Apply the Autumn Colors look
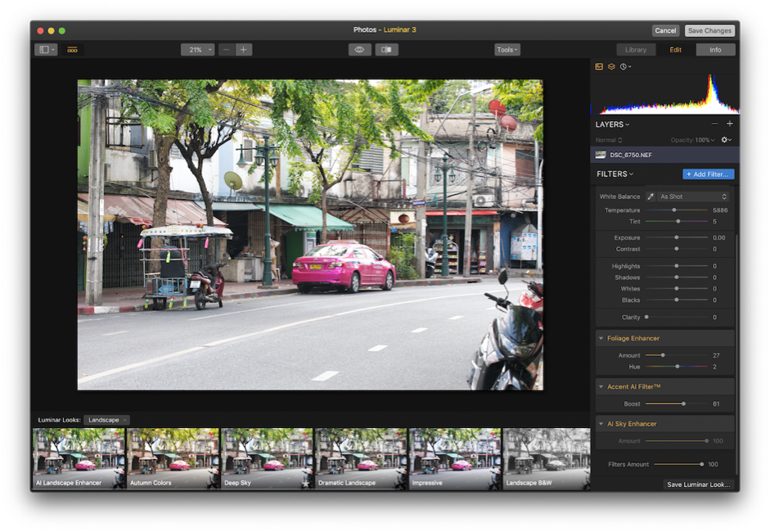Screen dimensions: 770x532 (173, 459)
